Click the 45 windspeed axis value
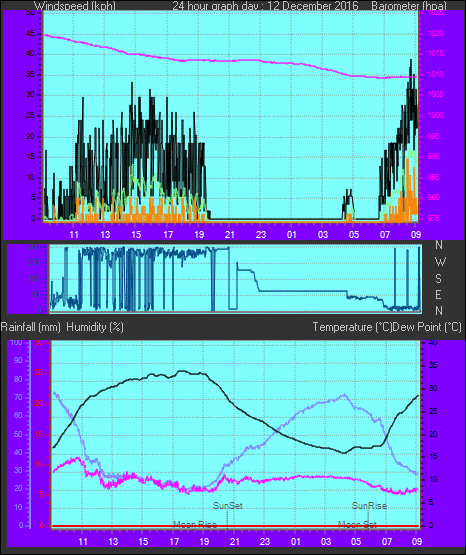466x555 pixels. [30, 34]
